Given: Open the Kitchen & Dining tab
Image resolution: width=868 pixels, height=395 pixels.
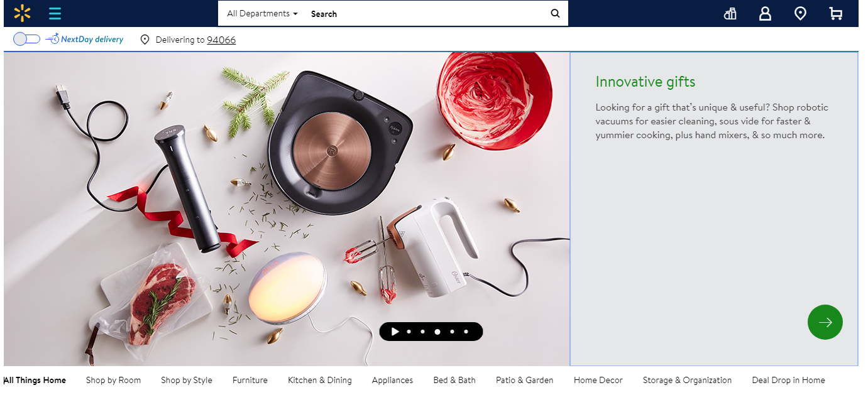Looking at the screenshot, I should [x=320, y=380].
